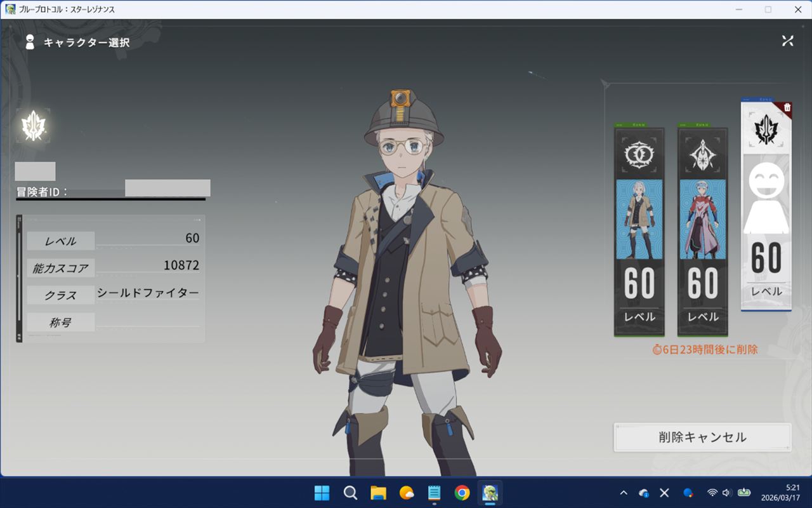Click the crossed-swords icon in top-right corner
The image size is (812, 508).
tap(787, 41)
